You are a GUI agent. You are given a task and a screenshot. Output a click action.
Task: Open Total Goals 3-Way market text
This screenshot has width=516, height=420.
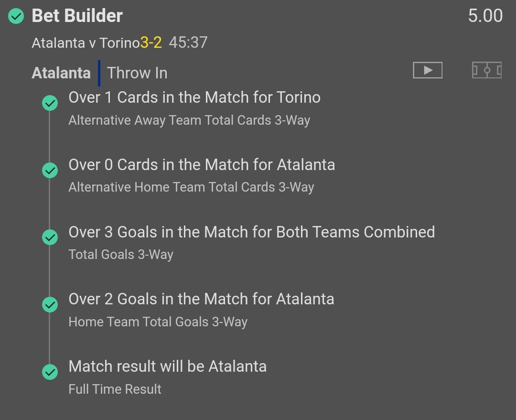point(121,255)
